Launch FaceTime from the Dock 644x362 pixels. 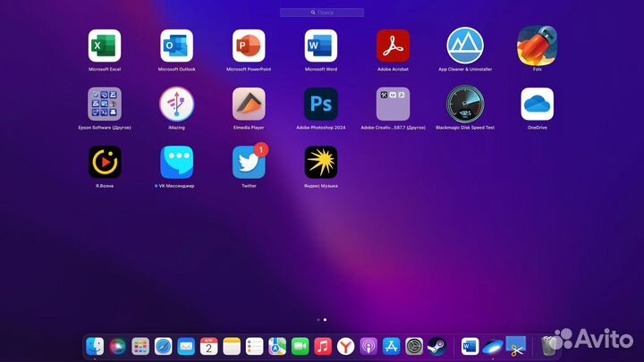pyautogui.click(x=301, y=347)
